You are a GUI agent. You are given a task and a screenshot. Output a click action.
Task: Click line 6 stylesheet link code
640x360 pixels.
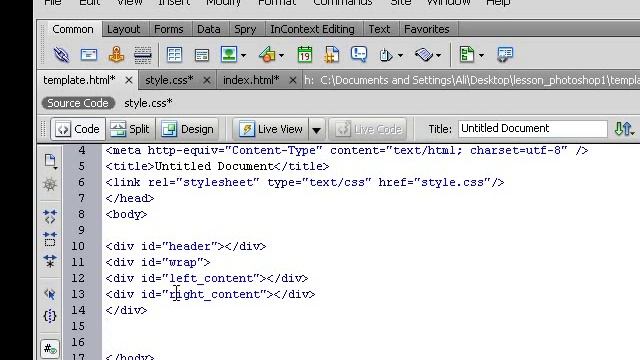point(305,182)
